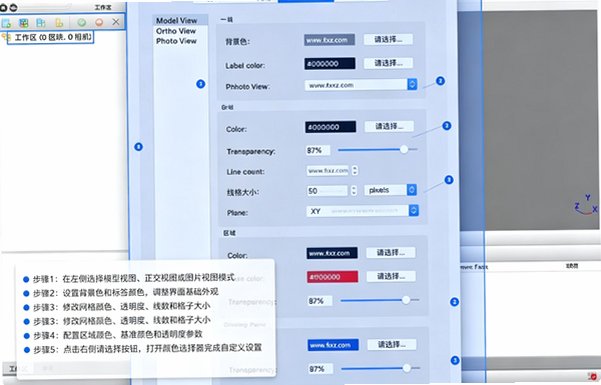Click 请选择 button in Grid Color row

[x=389, y=126]
